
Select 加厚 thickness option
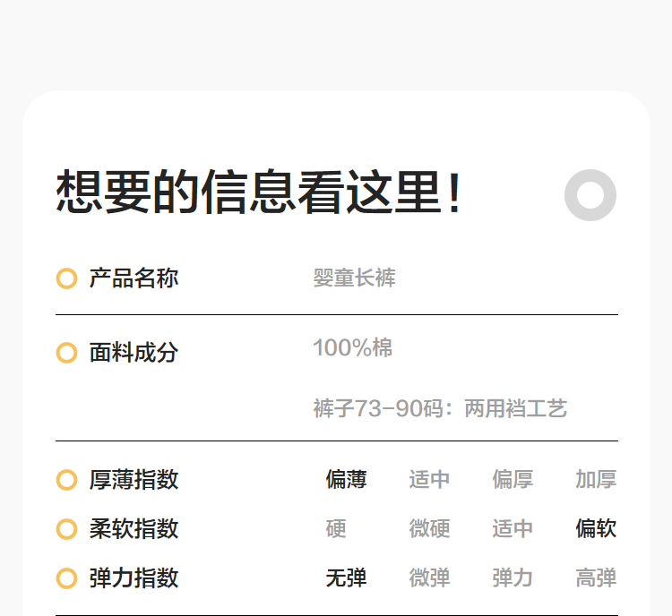(x=596, y=480)
